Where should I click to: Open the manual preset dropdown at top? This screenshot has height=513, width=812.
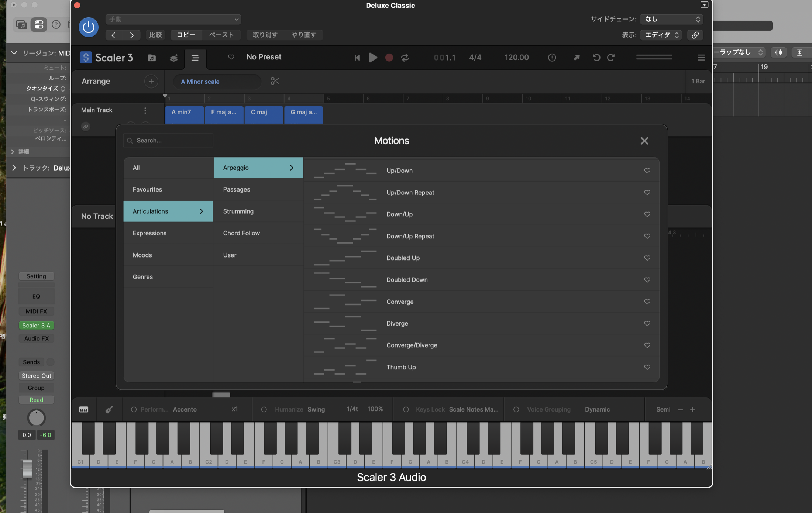[173, 19]
